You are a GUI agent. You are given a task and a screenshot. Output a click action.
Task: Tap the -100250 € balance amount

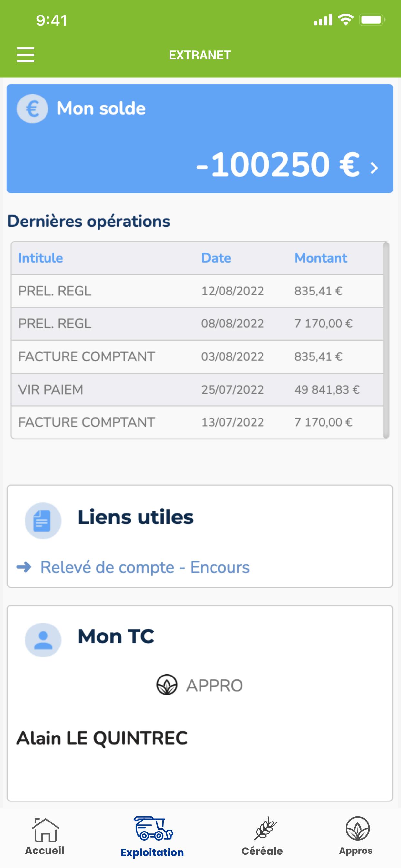point(278,164)
